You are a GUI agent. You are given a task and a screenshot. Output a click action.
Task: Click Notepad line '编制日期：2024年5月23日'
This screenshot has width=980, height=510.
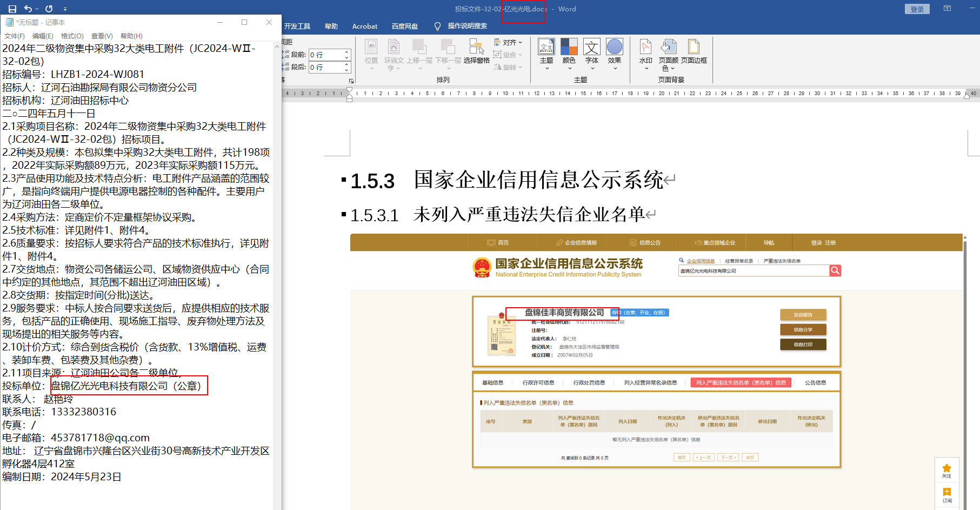click(x=62, y=476)
